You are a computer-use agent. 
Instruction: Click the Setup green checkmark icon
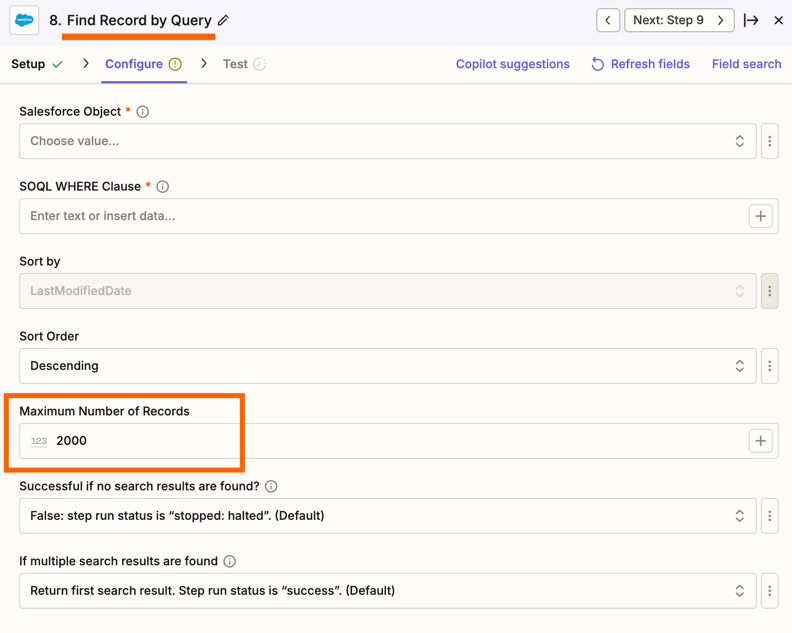[x=58, y=64]
